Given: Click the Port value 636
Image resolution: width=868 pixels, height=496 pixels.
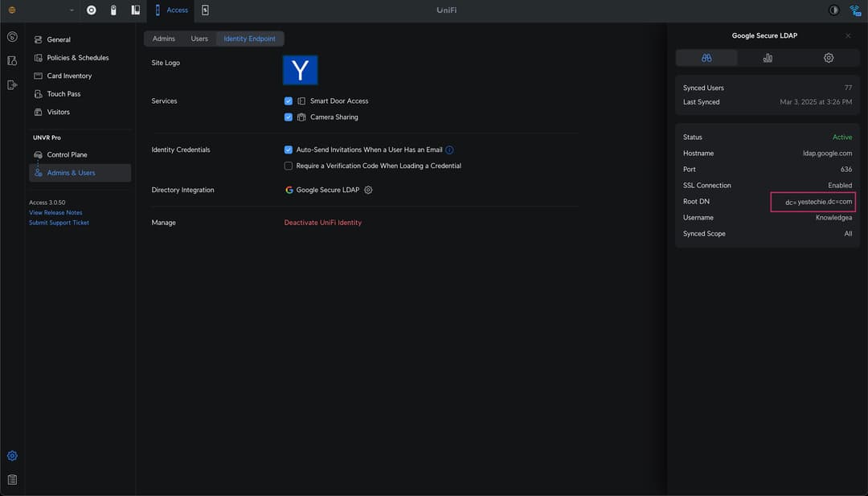Looking at the screenshot, I should point(846,170).
